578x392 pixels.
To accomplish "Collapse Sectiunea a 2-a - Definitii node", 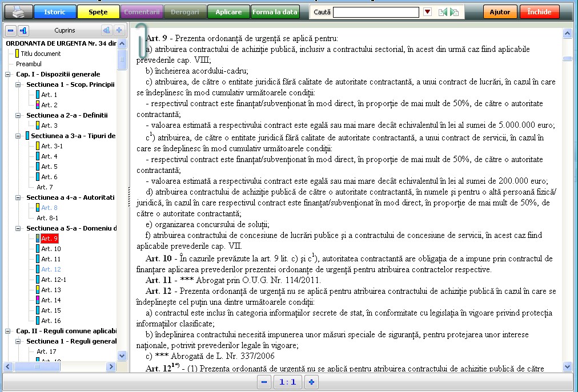I will 18,115.
